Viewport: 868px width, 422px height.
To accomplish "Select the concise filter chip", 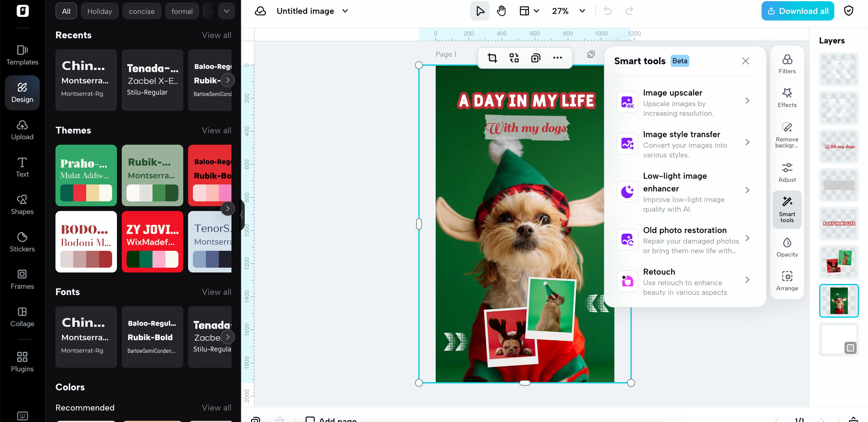I will 142,11.
